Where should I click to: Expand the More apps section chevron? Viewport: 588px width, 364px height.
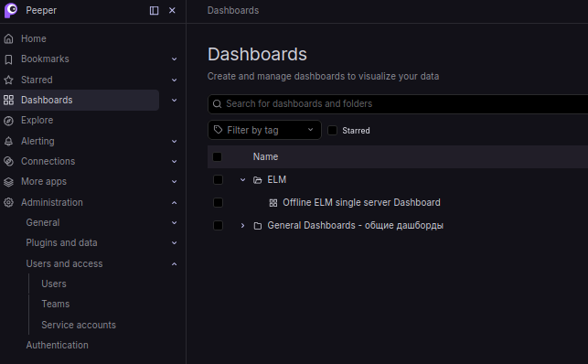[174, 182]
